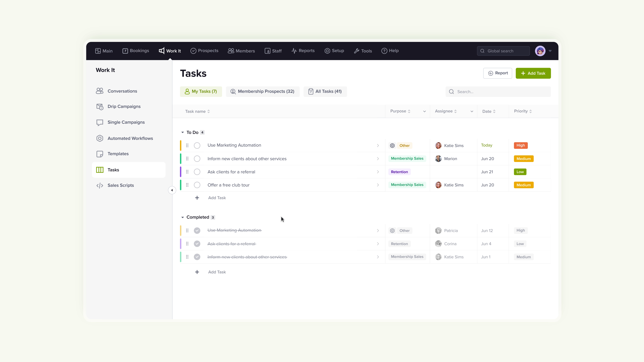
Task: Click the profile avatar in the top right
Action: pos(541,51)
